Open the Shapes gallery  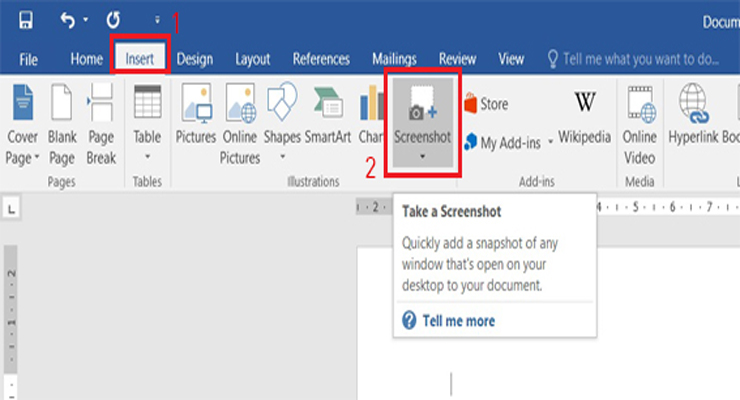point(282,122)
